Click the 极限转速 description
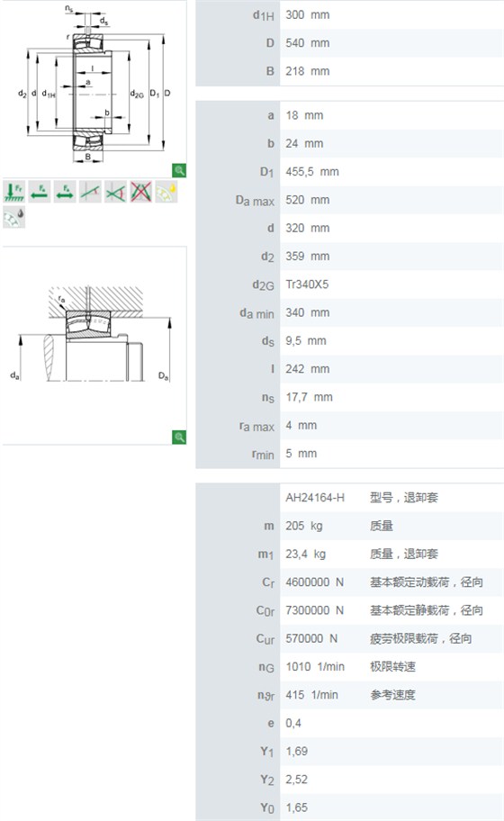This screenshot has height=821, width=504. [x=392, y=667]
